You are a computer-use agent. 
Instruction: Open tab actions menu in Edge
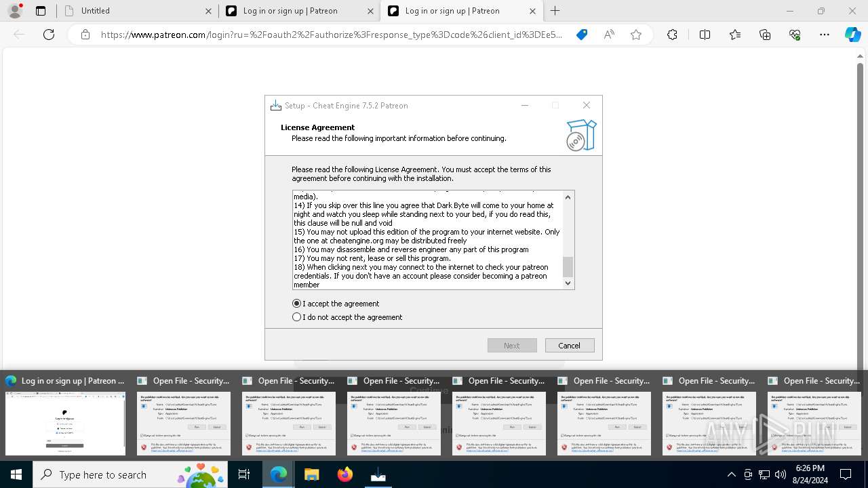41,11
